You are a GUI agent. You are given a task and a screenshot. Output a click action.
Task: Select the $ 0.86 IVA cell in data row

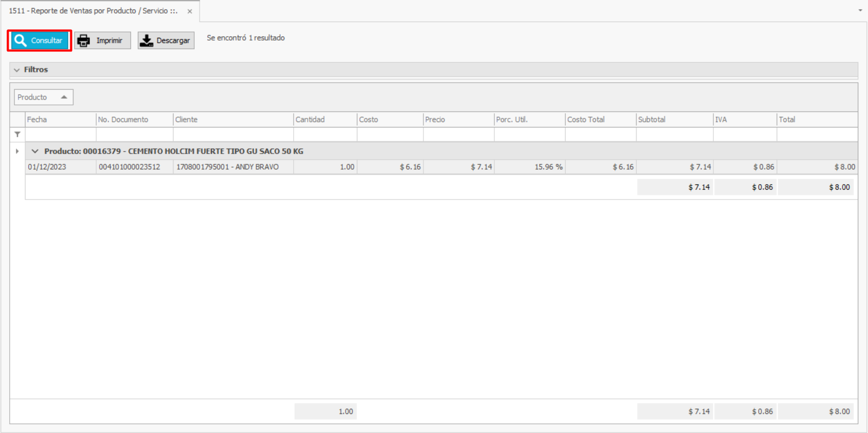(x=745, y=167)
